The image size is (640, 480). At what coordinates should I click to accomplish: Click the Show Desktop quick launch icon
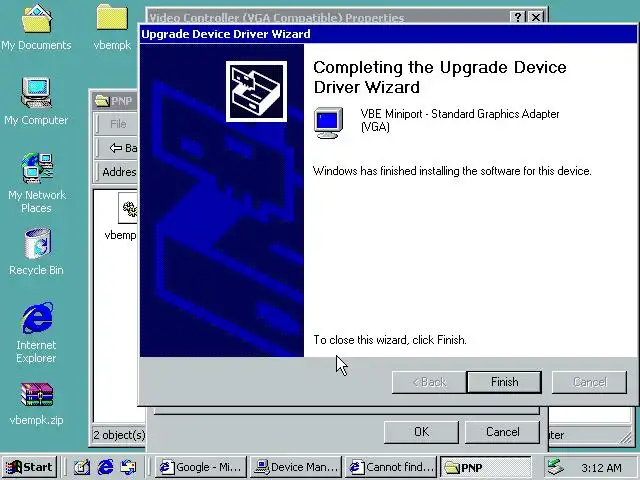[82, 467]
